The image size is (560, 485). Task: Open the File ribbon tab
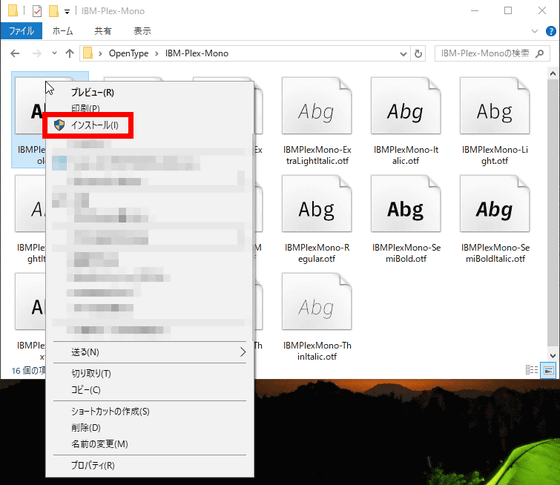(21, 31)
